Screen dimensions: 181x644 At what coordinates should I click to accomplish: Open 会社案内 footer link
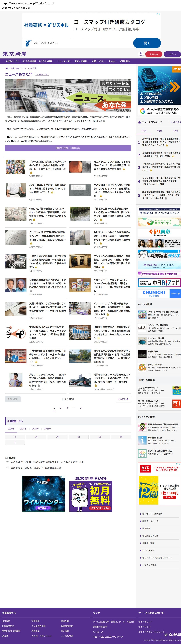point(6,621)
